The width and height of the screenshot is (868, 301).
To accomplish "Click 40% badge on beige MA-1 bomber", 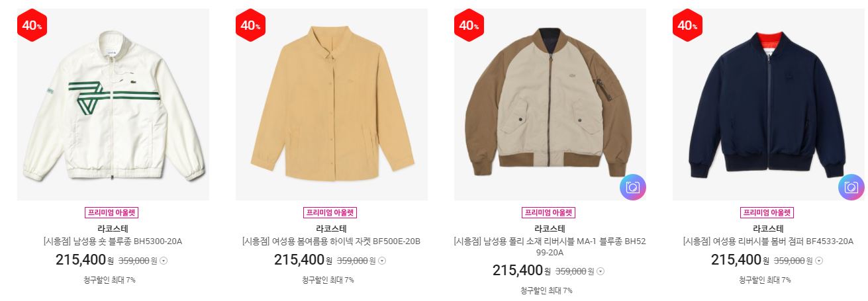I will click(x=469, y=26).
